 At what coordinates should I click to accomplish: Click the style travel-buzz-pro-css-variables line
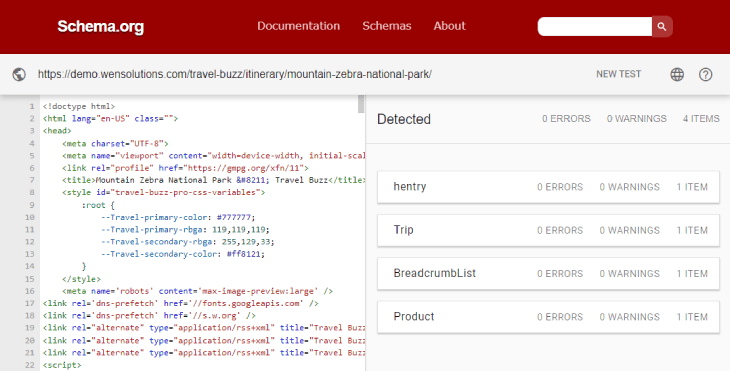(164, 192)
